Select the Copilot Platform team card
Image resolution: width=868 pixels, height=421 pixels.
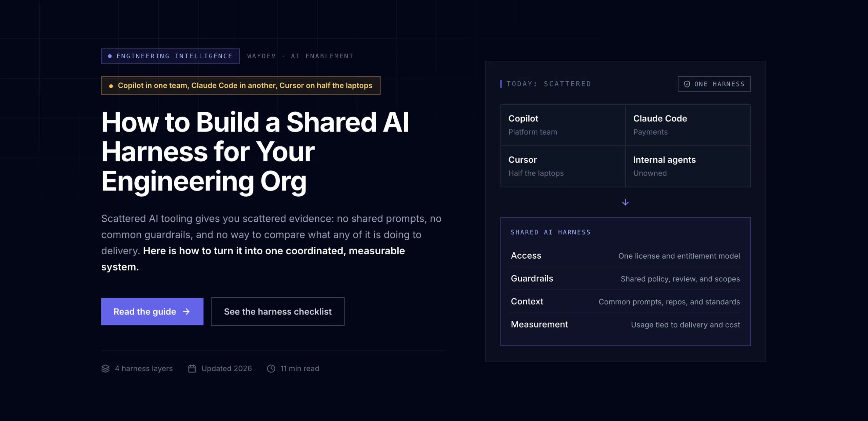[x=563, y=125]
